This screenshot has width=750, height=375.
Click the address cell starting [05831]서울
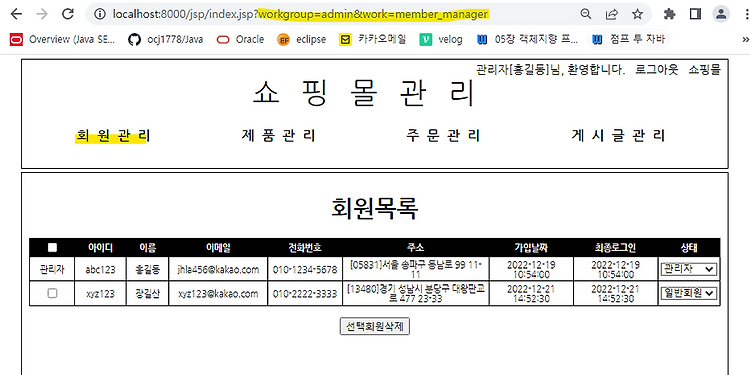(416, 270)
